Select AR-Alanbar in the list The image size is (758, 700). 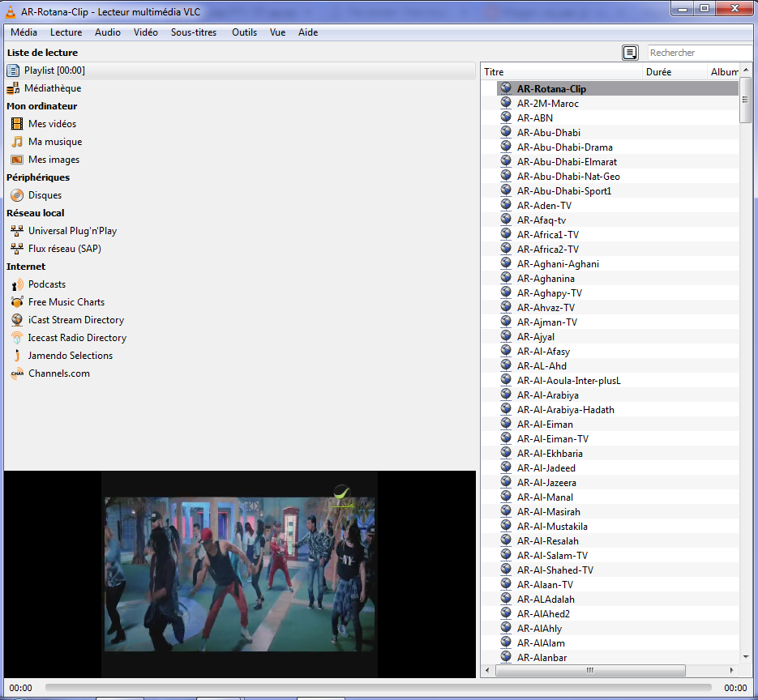point(617,658)
